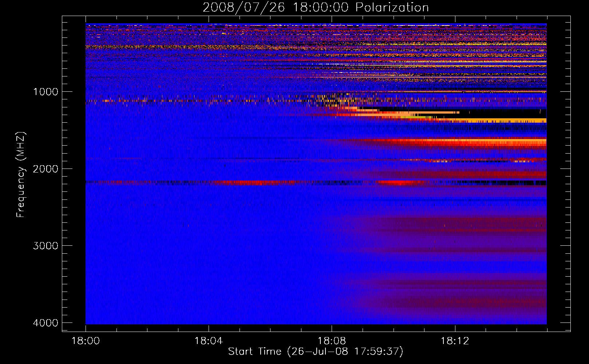Click the 3000 frequency tick label
The height and width of the screenshot is (364, 589).
[46, 246]
